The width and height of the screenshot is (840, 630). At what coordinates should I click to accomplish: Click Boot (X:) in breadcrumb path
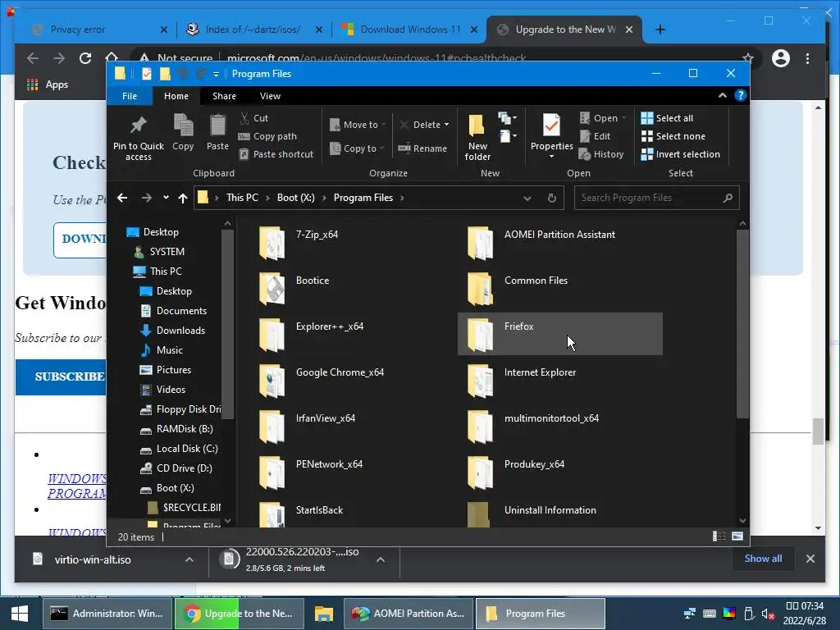click(295, 198)
